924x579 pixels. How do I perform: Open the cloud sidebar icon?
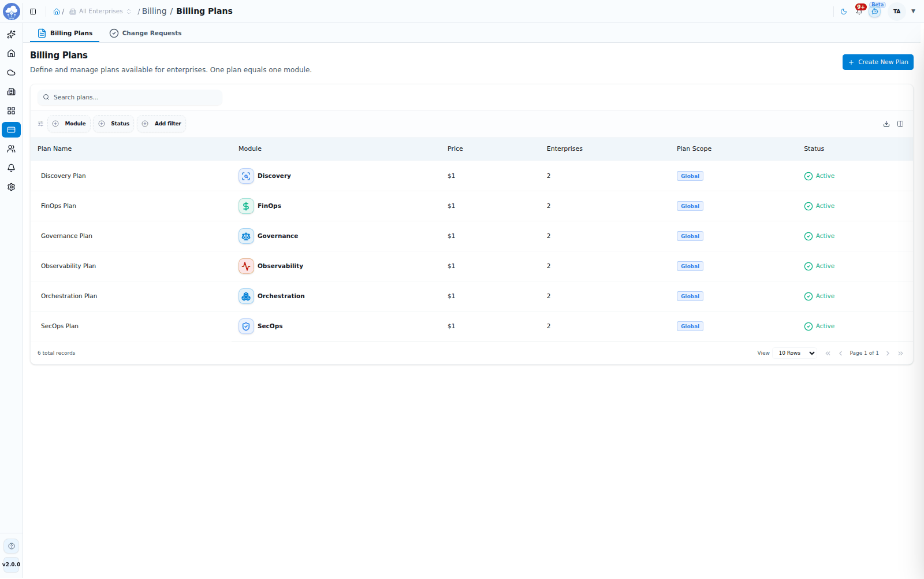click(x=11, y=73)
